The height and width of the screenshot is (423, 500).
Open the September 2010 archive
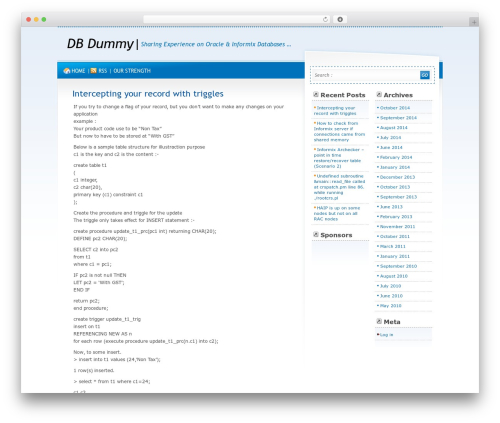tap(398, 266)
